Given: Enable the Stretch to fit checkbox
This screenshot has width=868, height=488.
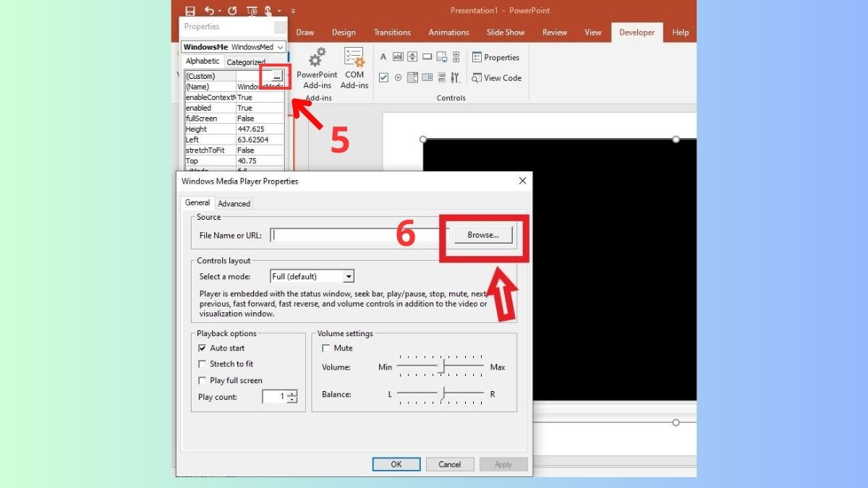Looking at the screenshot, I should point(202,364).
